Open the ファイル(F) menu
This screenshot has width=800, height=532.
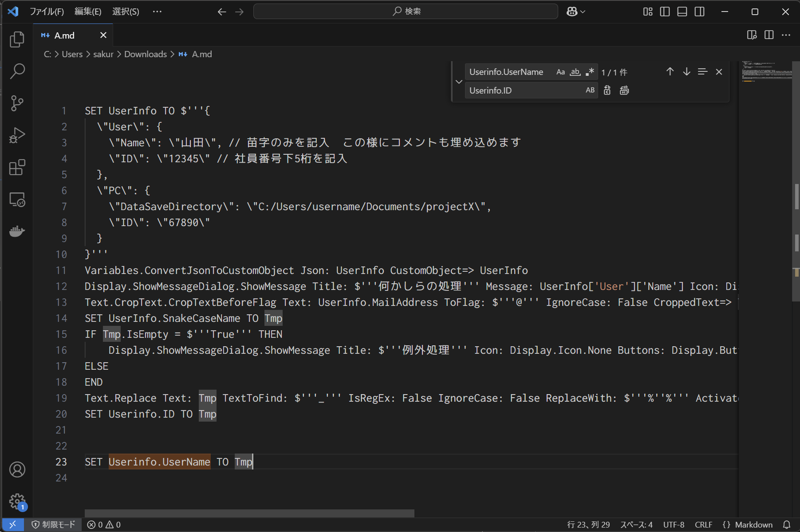(x=47, y=12)
